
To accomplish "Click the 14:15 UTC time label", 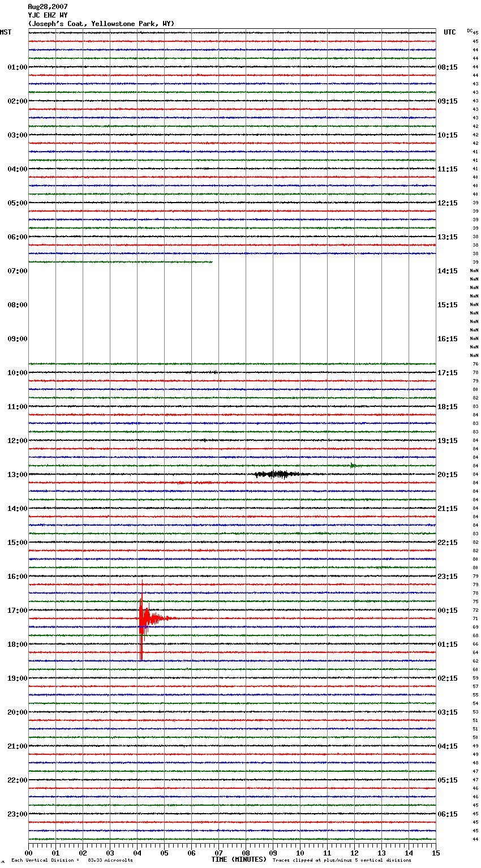I will (x=448, y=271).
